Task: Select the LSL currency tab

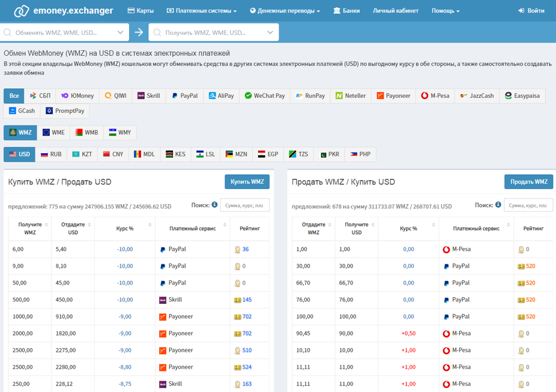Action: pos(205,154)
